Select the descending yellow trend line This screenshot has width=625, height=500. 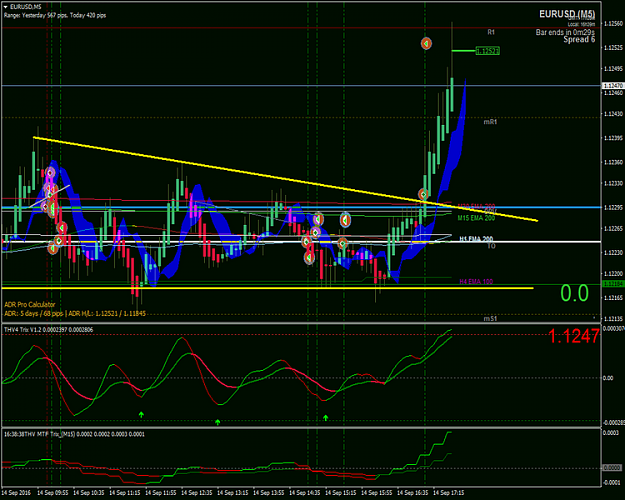click(285, 179)
